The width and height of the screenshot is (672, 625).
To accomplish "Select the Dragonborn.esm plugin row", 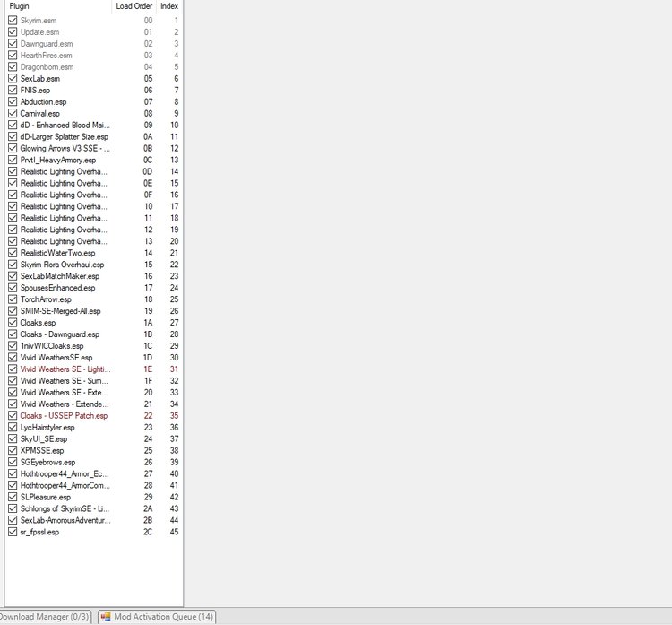I will (93, 67).
